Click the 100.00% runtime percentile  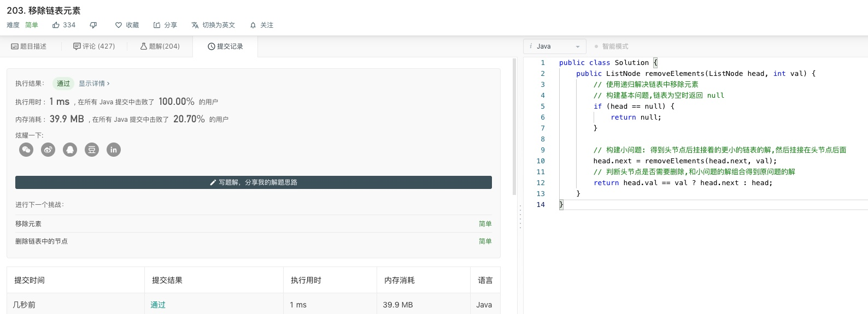tap(177, 102)
